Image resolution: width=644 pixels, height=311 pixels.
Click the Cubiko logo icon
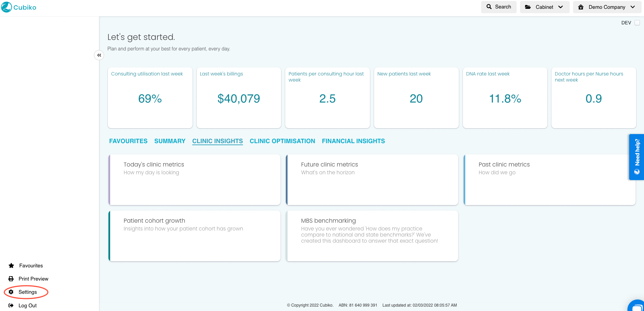(x=6, y=7)
